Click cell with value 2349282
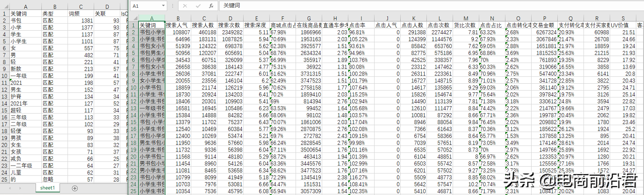This screenshot has width=644, height=195. 230,32
